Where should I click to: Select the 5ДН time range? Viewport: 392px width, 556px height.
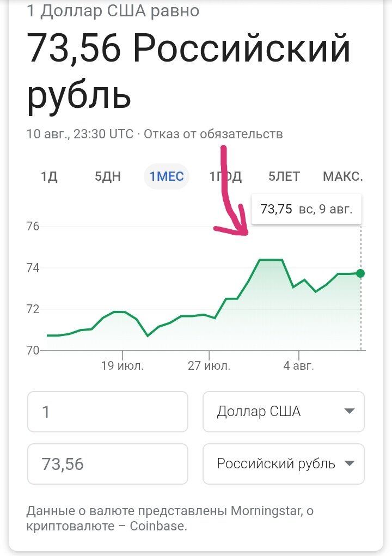[108, 177]
